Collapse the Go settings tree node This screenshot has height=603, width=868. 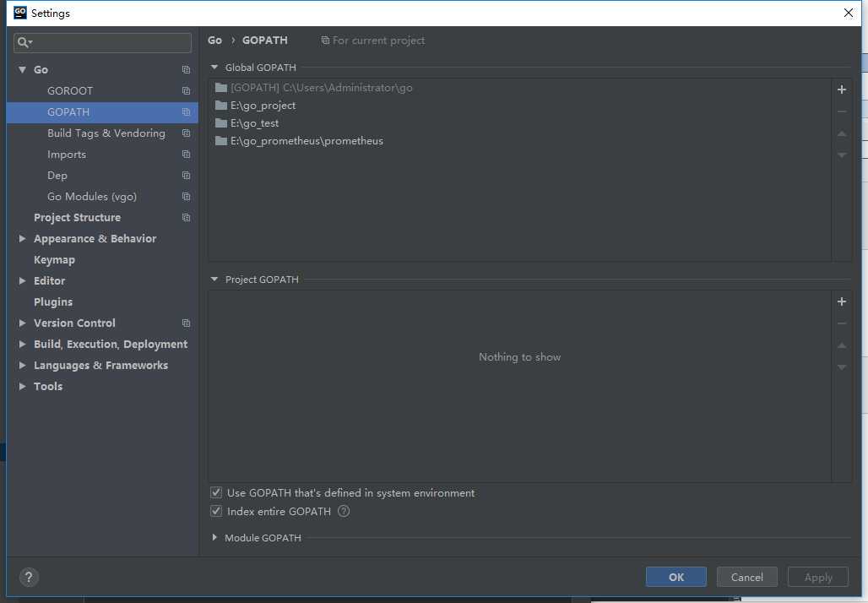[22, 70]
